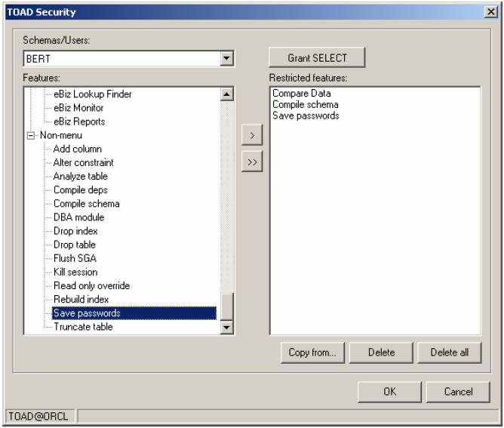Select Compile schema in Restricted features
This screenshot has height=428, width=504.
(x=306, y=104)
